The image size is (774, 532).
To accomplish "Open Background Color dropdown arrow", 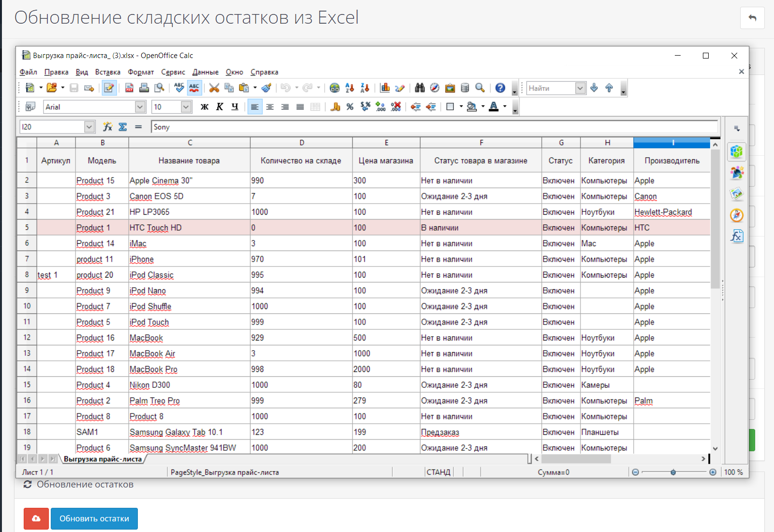I will (483, 107).
